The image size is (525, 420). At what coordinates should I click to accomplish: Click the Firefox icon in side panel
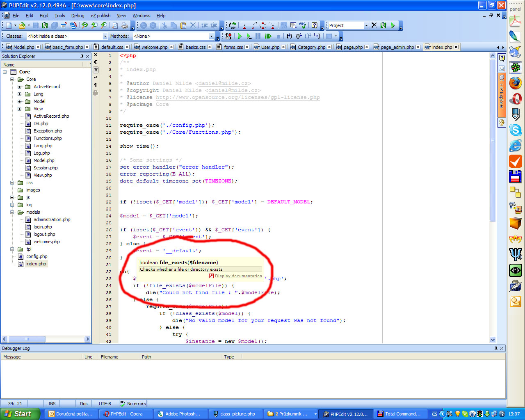click(x=515, y=83)
